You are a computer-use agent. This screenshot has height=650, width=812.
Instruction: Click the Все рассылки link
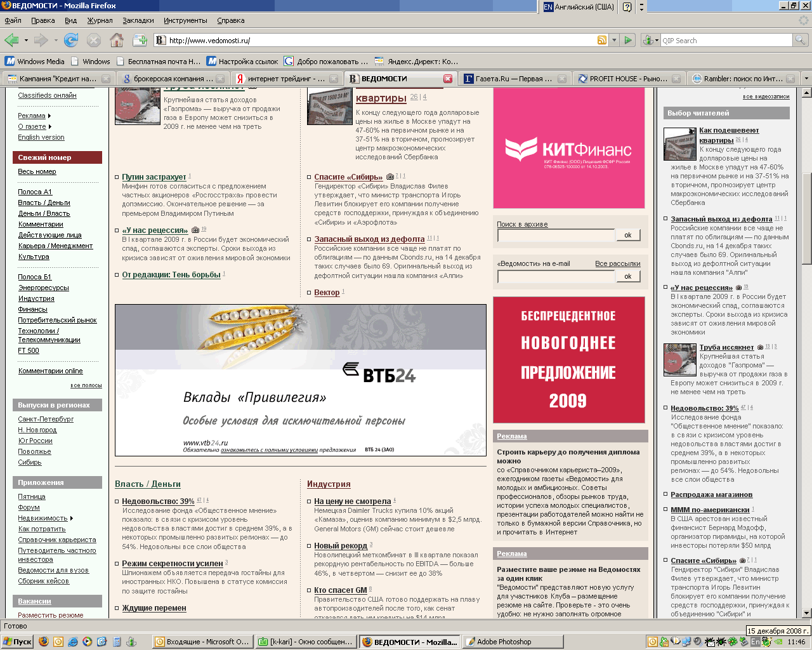coord(617,263)
